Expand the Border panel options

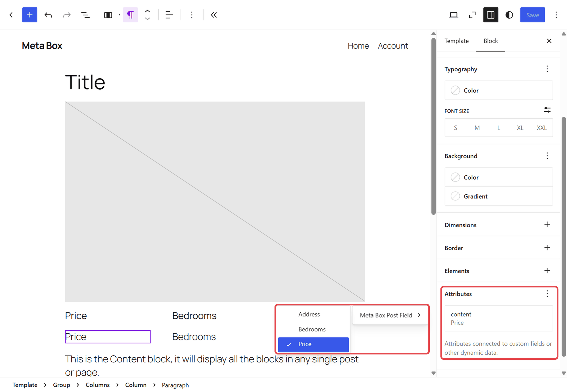tap(547, 248)
